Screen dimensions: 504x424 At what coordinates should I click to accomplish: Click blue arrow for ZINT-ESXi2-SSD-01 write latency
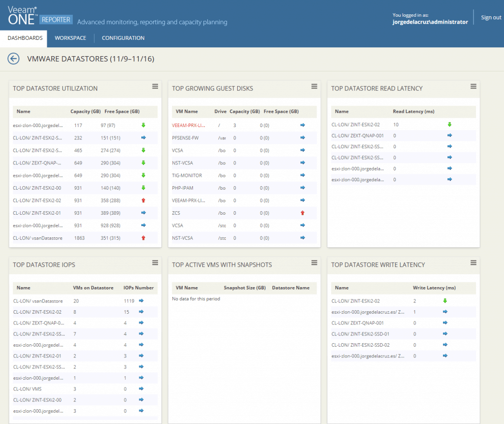(445, 333)
